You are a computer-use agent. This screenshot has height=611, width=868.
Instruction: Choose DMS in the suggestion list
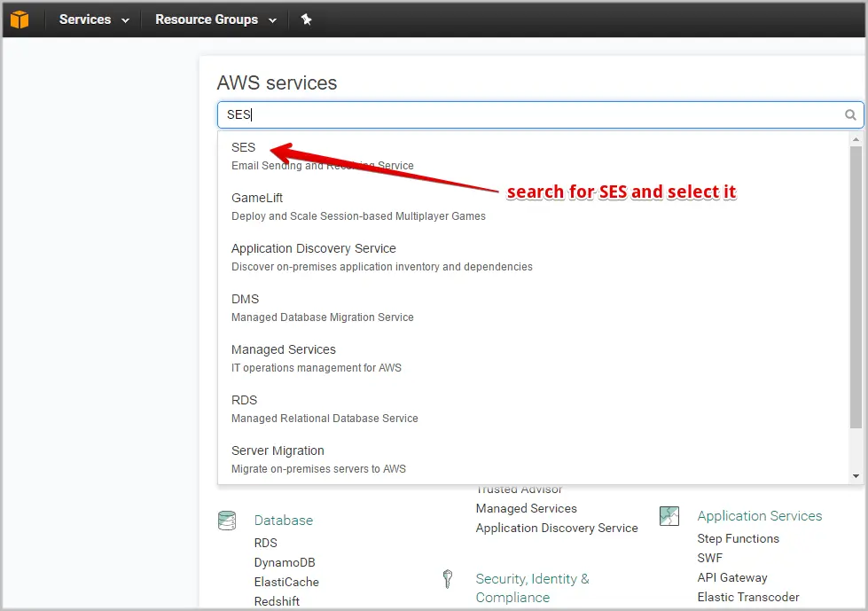(x=246, y=300)
